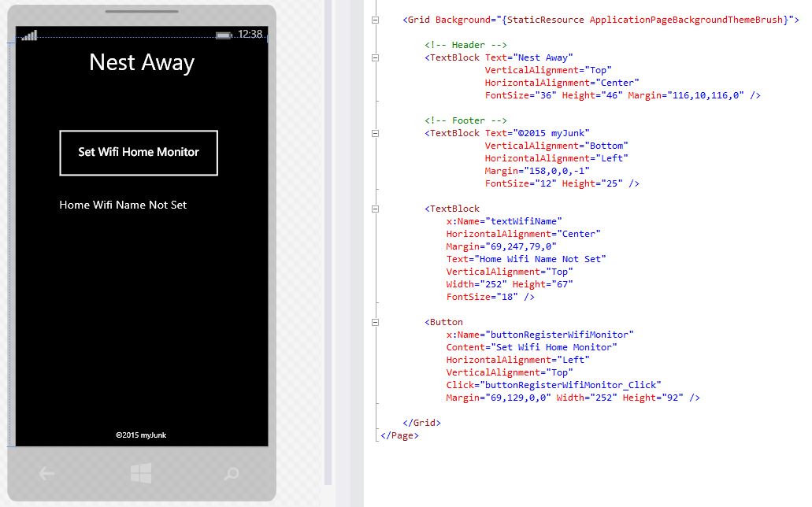Place cursor on the closing Page tag
812x507 pixels.
click(x=399, y=435)
